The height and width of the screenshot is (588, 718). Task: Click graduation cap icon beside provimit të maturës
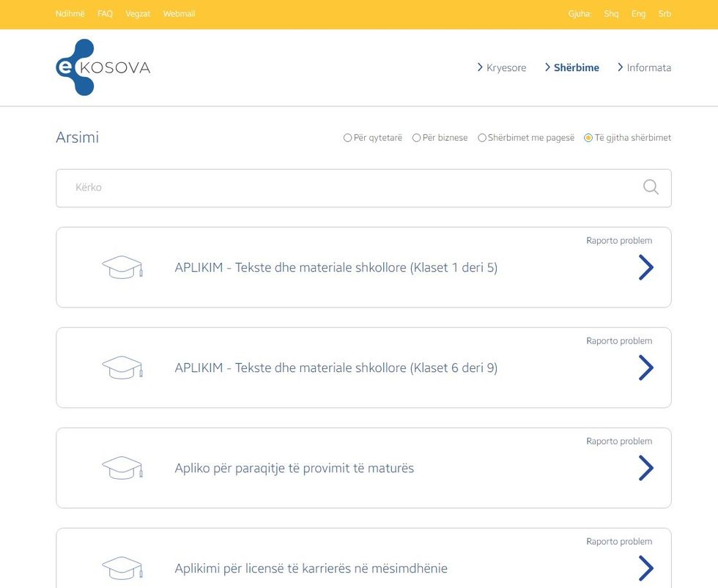(x=122, y=468)
